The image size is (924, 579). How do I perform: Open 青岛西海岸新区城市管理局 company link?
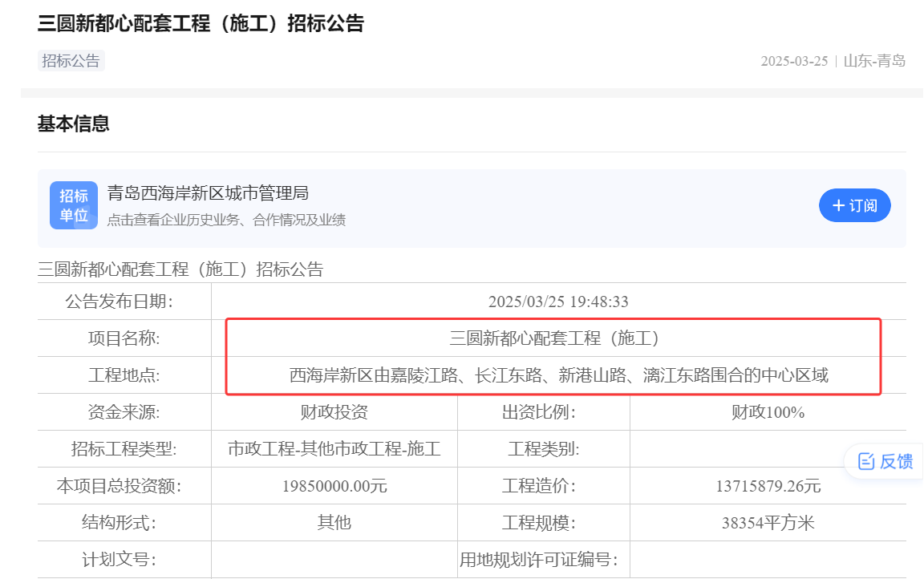(208, 193)
